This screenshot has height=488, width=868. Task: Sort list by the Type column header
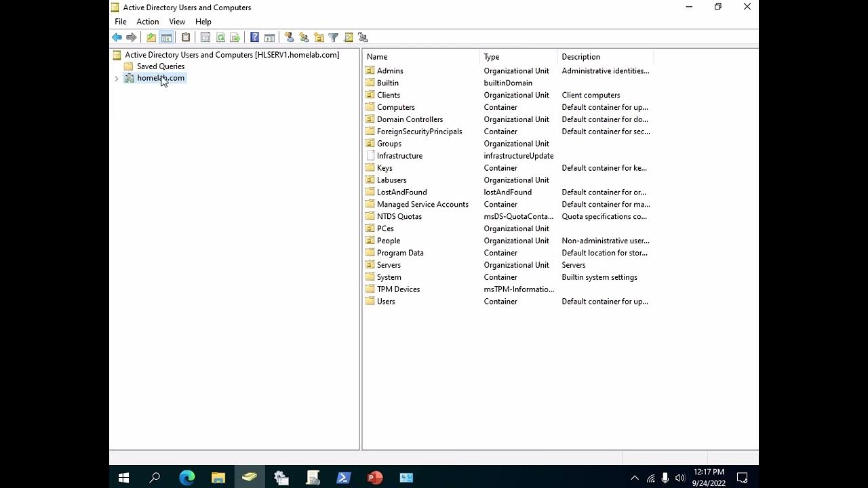[519, 57]
